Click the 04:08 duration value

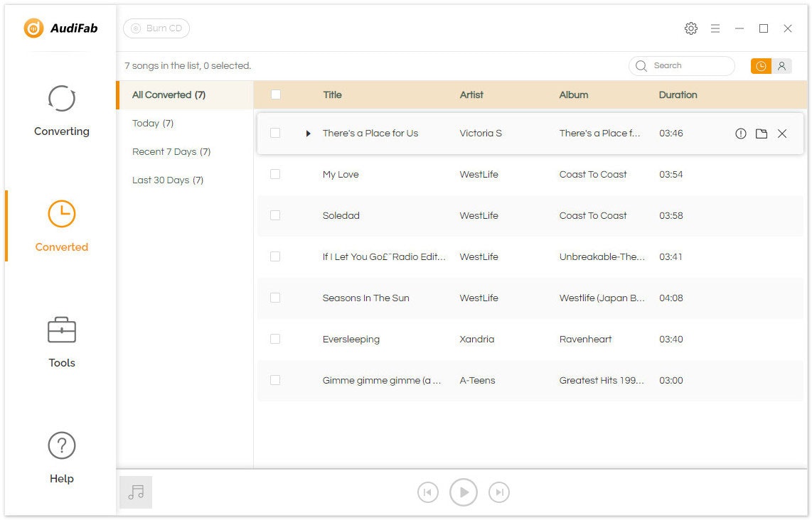click(671, 298)
